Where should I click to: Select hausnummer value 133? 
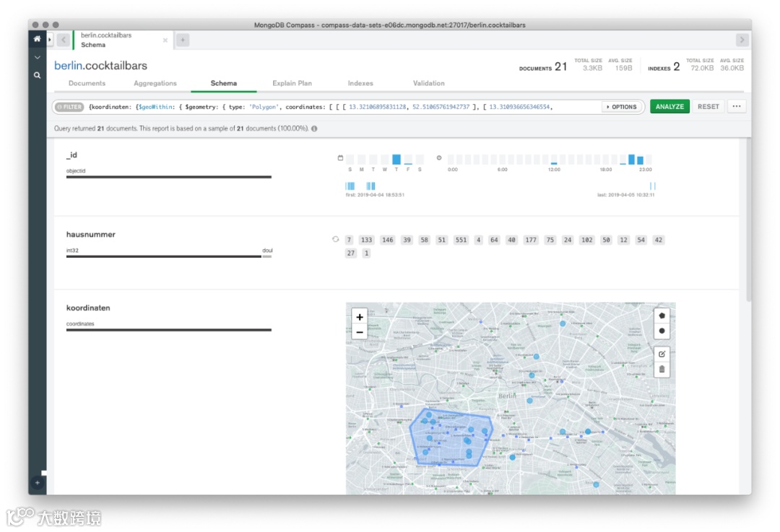point(367,240)
